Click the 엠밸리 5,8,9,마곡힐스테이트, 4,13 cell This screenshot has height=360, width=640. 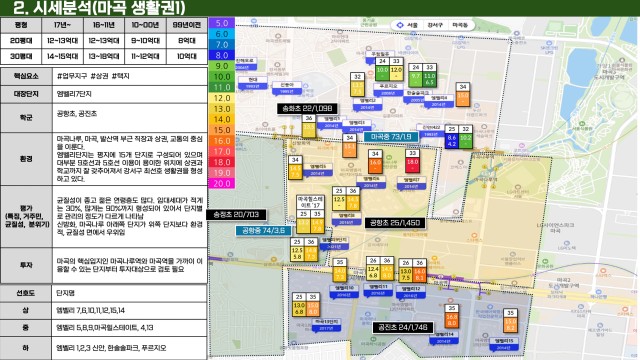(130, 328)
